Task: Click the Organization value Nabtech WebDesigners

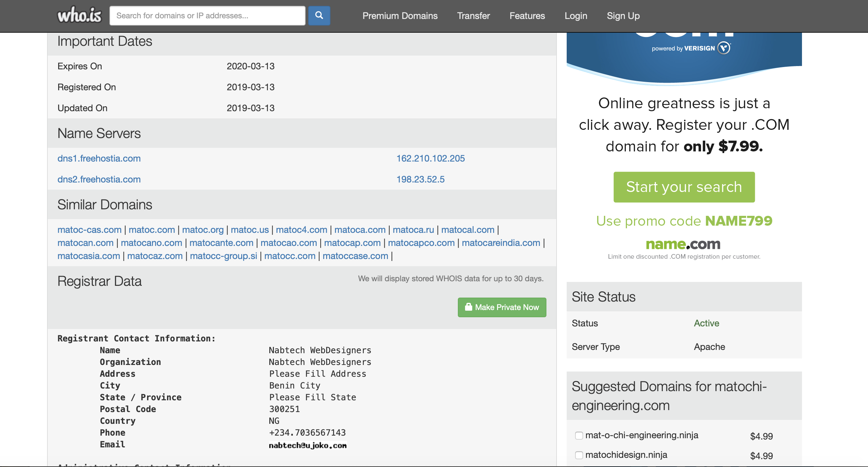Action: click(x=320, y=362)
